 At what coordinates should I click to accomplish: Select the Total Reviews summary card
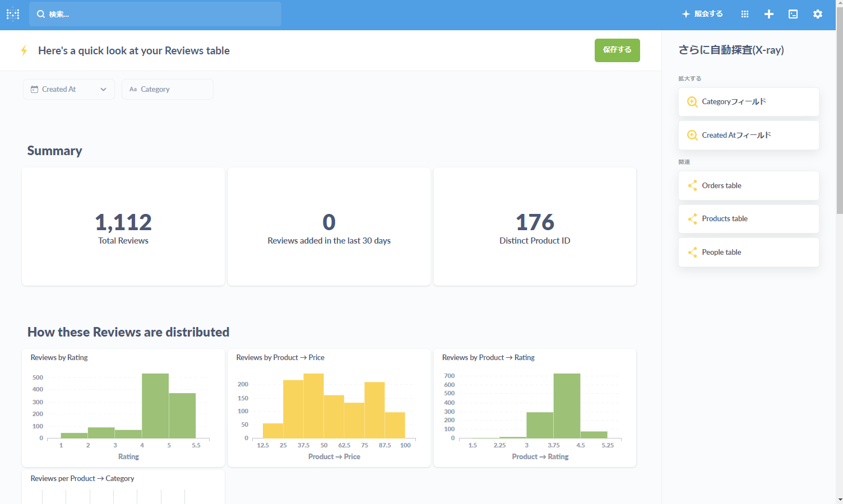(123, 227)
